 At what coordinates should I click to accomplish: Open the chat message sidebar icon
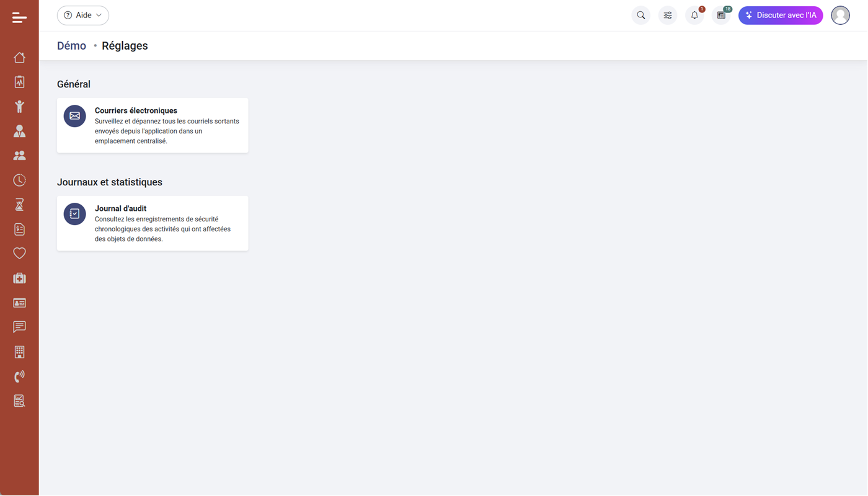pos(19,327)
